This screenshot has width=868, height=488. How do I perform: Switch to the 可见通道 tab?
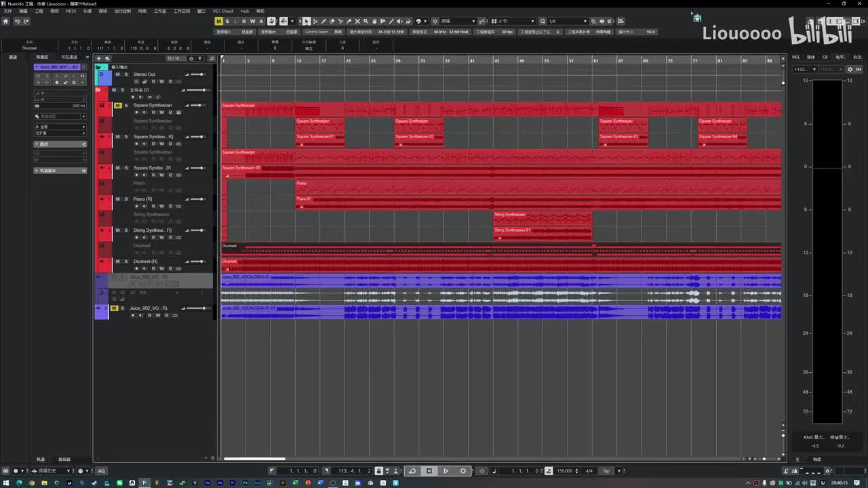click(70, 57)
